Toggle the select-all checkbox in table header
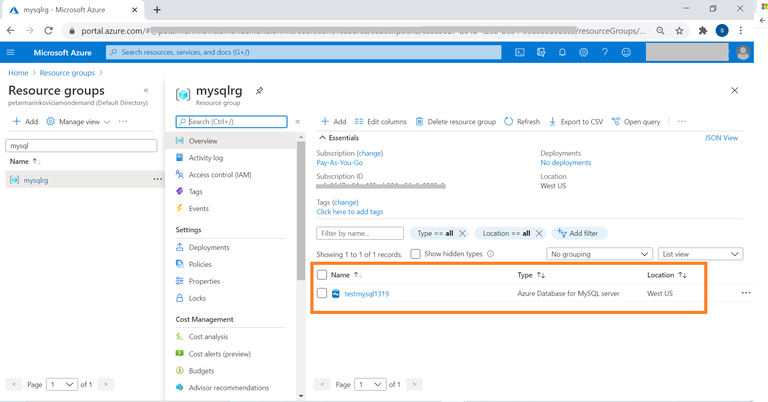Screen dimensions: 768x402 click(322, 274)
